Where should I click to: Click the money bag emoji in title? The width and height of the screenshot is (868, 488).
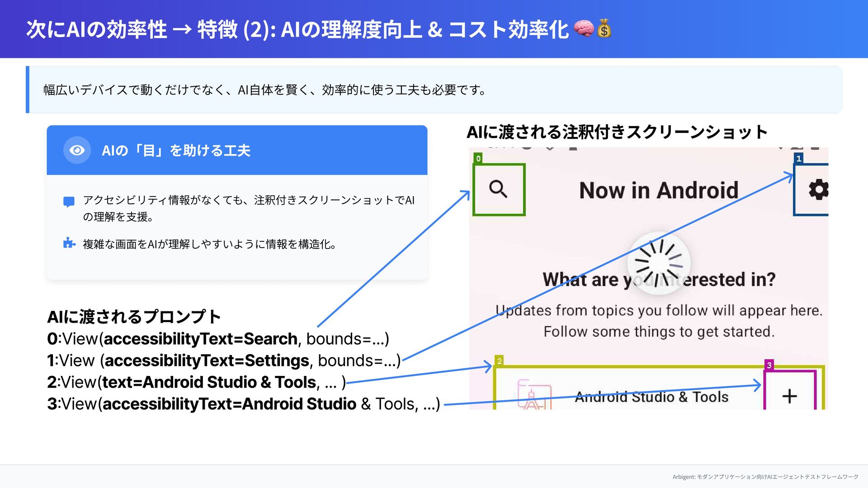(604, 29)
